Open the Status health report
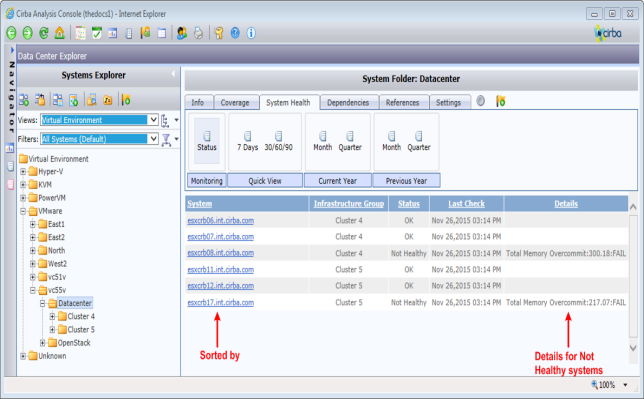Screen dimensions: 644x399 tap(207, 141)
